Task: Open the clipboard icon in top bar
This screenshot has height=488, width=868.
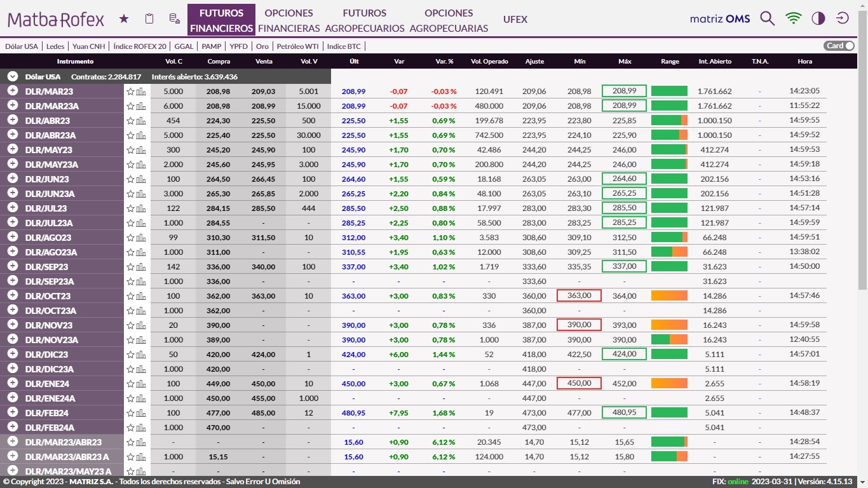Action: point(149,19)
